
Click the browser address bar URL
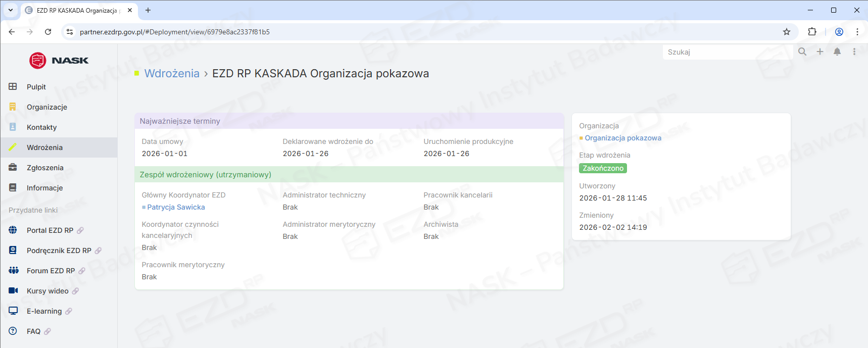[x=175, y=32]
